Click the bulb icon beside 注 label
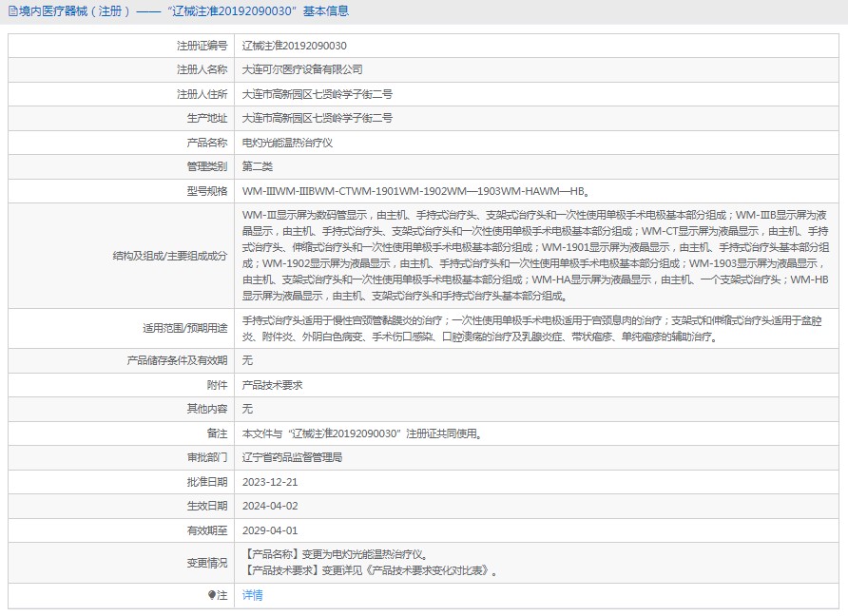The image size is (848, 616). (x=211, y=595)
